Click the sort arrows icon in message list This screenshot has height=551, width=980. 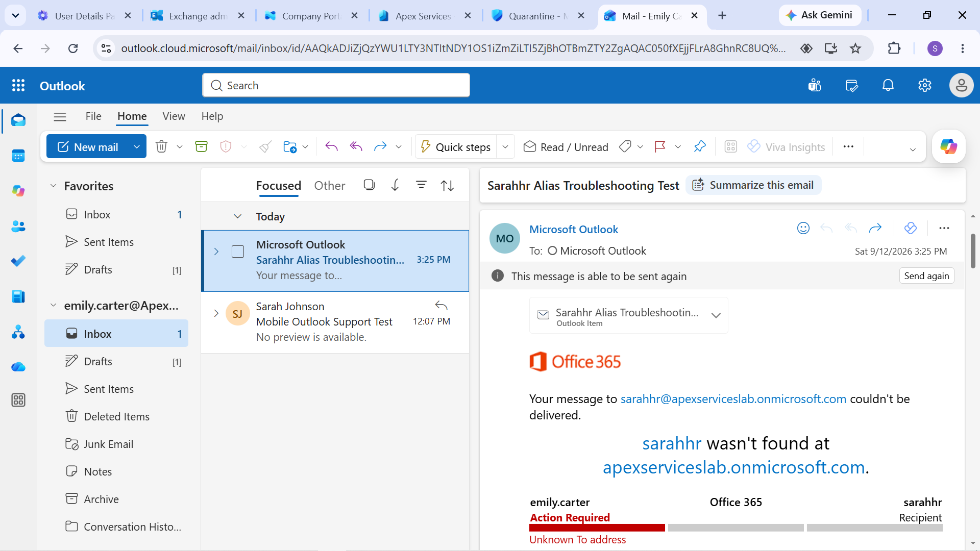[448, 185]
